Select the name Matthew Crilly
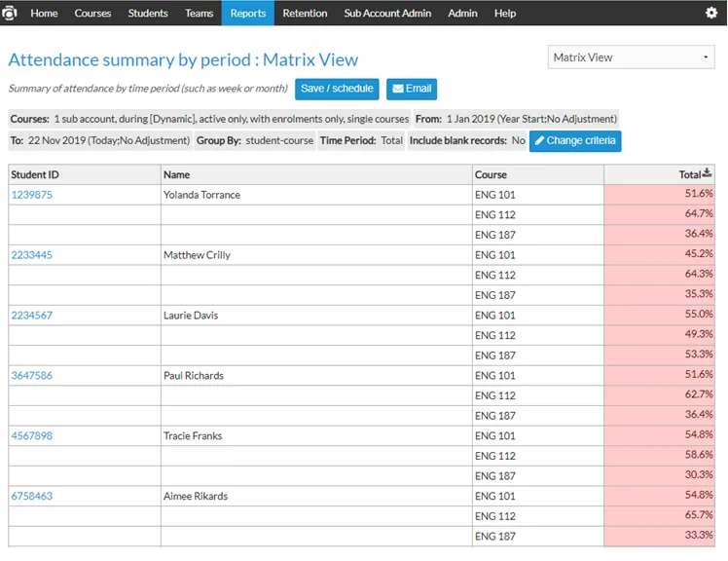This screenshot has width=728, height=561. click(x=197, y=255)
